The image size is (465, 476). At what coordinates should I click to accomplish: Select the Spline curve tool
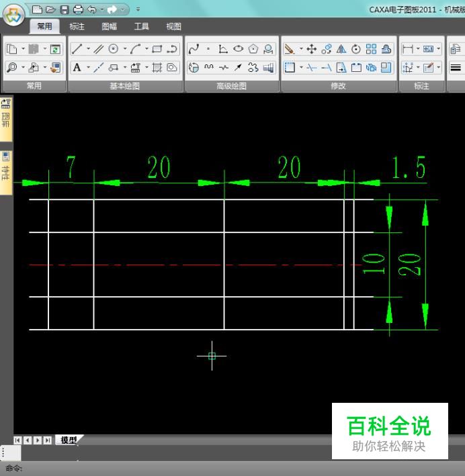click(194, 49)
